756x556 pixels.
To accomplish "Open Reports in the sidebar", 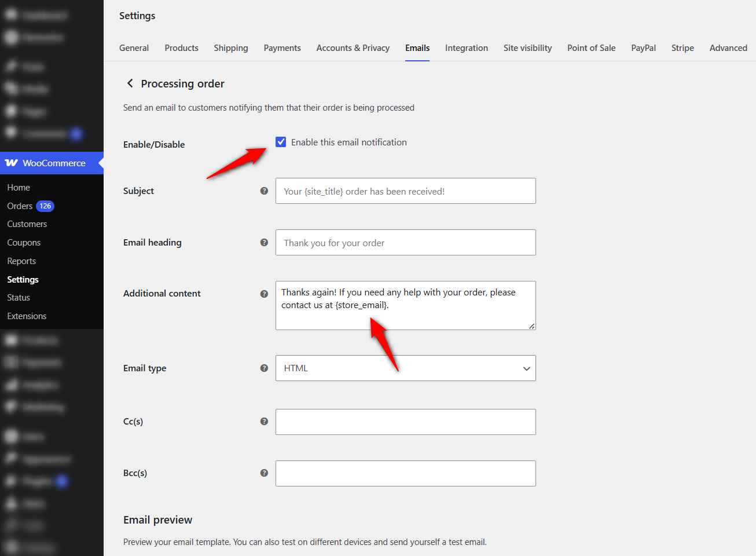I will tap(21, 261).
